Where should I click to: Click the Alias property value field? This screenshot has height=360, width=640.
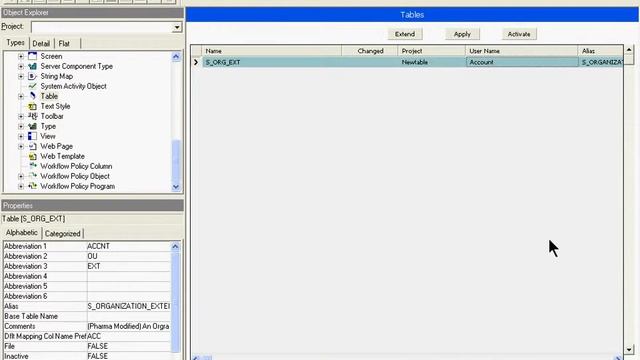(129, 306)
